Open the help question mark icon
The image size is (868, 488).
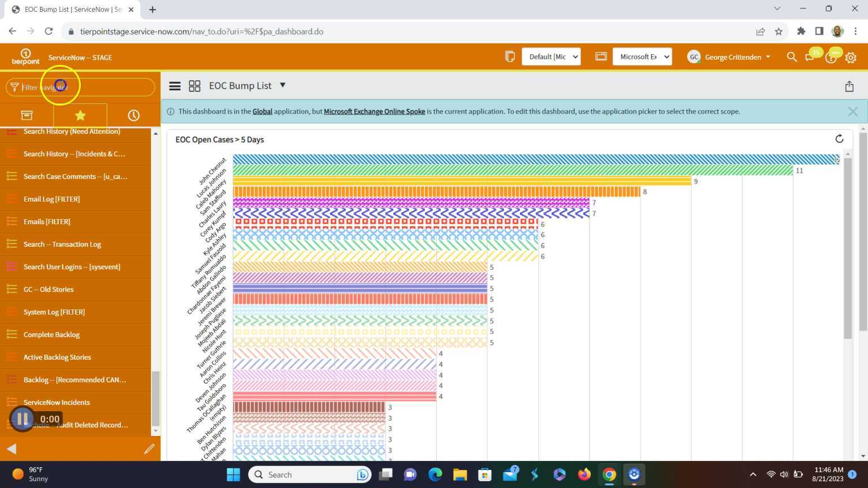[x=830, y=58]
